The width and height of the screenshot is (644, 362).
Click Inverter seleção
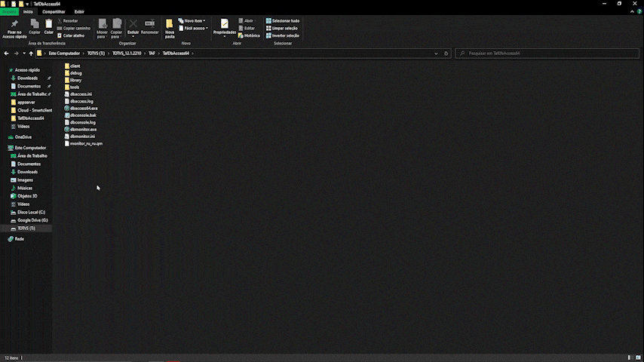[283, 35]
